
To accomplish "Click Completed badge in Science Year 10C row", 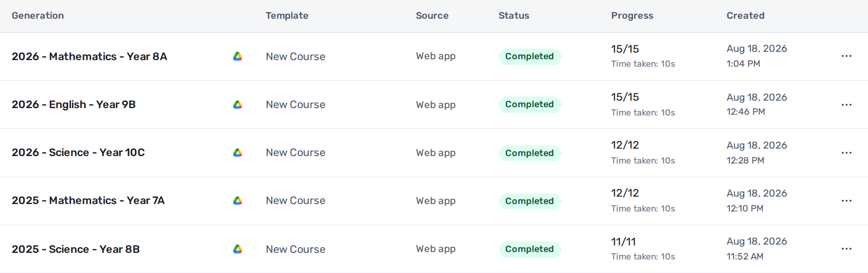I will tap(530, 153).
